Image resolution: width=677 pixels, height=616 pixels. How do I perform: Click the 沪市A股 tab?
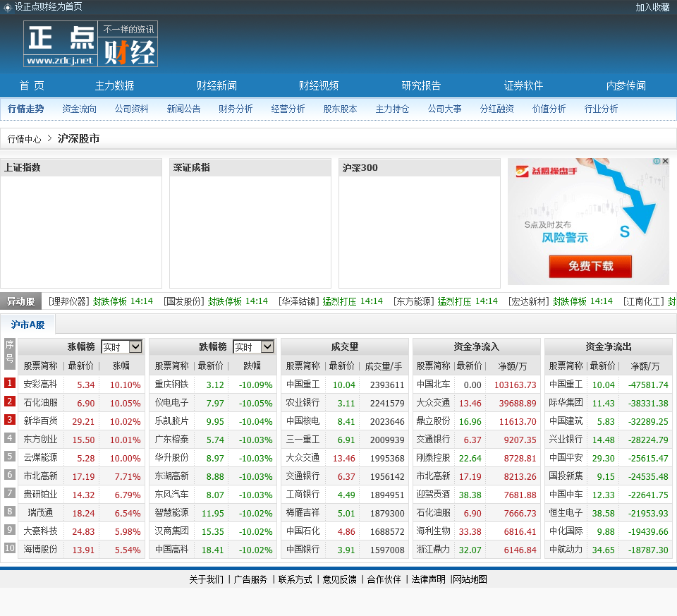coord(28,325)
